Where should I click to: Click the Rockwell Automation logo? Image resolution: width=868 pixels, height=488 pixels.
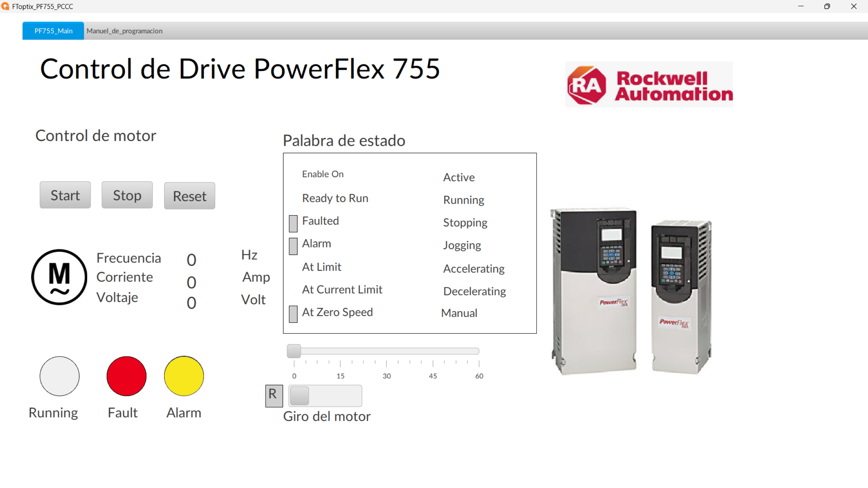pyautogui.click(x=648, y=84)
